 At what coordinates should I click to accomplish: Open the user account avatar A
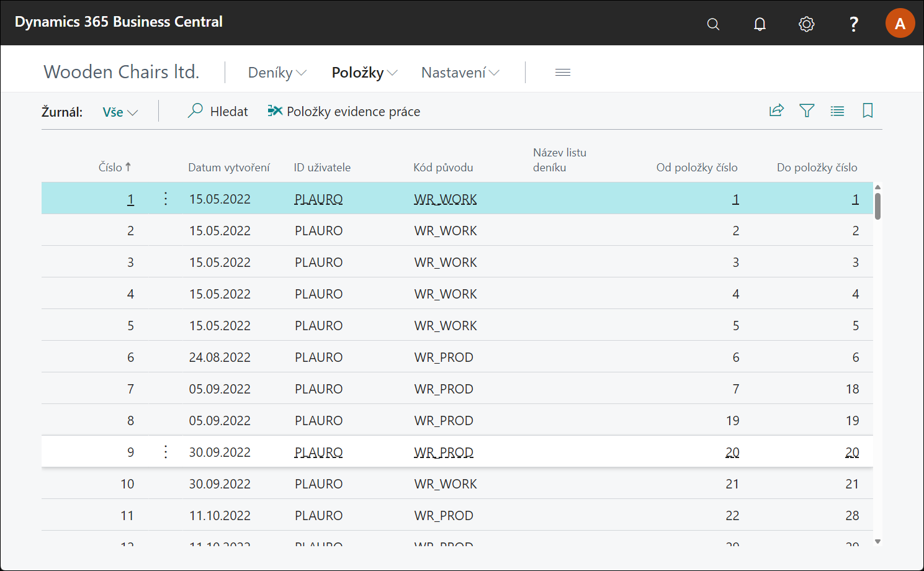[x=900, y=24]
